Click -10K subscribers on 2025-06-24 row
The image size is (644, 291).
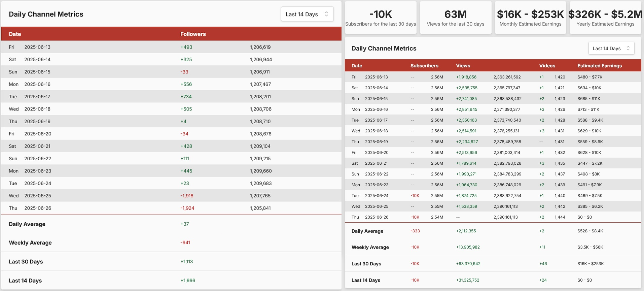point(415,196)
